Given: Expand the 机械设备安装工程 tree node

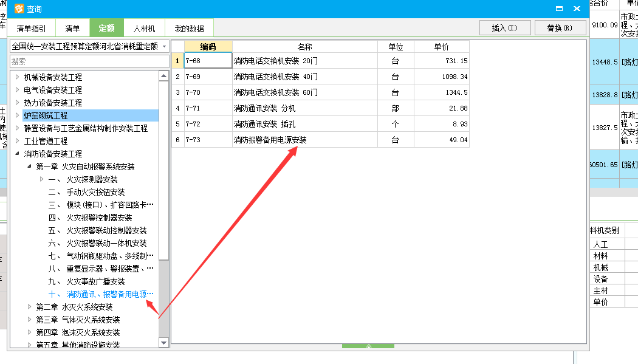Looking at the screenshot, I should pos(17,77).
